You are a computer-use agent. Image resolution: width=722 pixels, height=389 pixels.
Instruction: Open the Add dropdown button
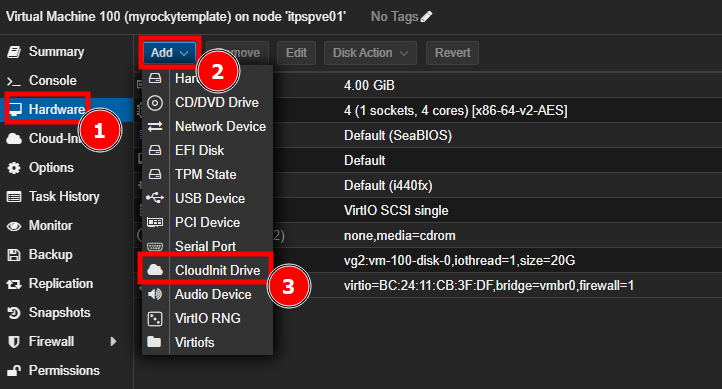click(169, 53)
